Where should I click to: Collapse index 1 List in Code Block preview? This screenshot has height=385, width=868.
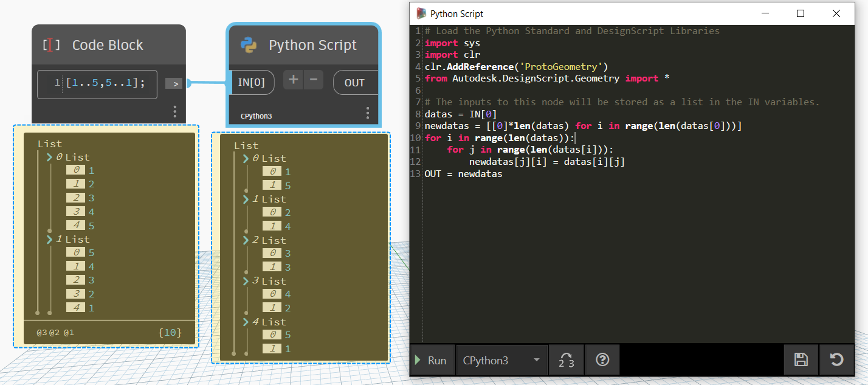50,240
